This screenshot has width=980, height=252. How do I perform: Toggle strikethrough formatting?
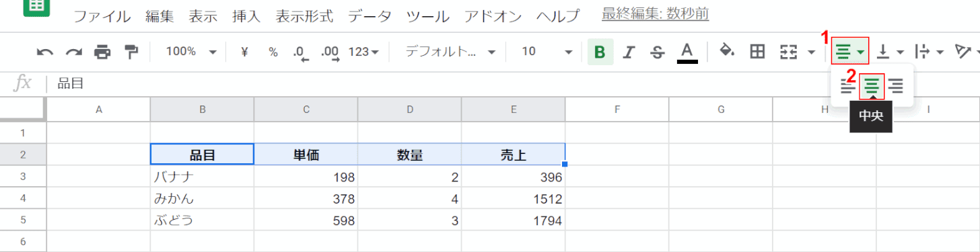pos(658,52)
